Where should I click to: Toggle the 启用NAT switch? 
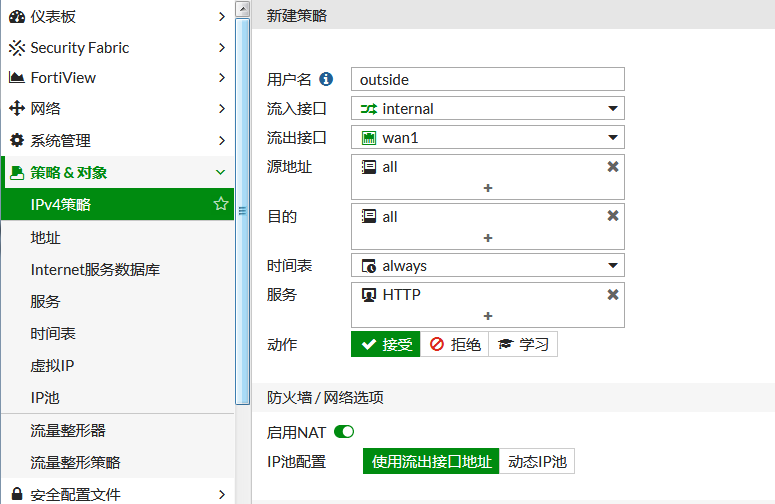click(x=344, y=432)
